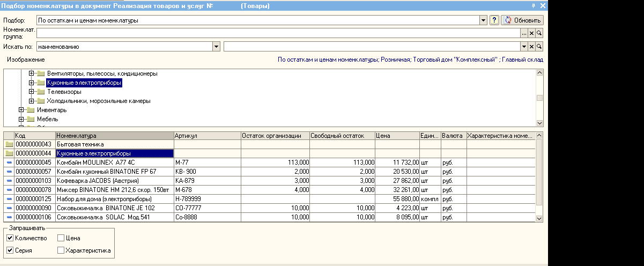Select Вентиляторы, пылесосы, кондиционеры folder
Screen dimensions: 644x266
coord(102,73)
